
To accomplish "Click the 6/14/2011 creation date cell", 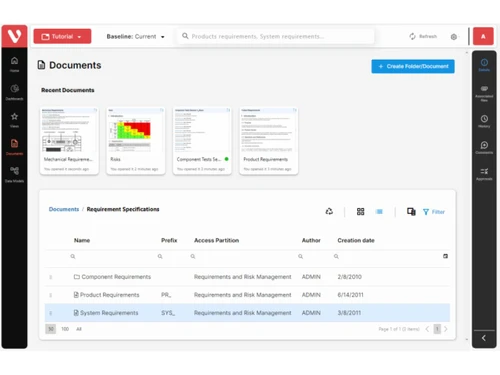I will tap(350, 295).
